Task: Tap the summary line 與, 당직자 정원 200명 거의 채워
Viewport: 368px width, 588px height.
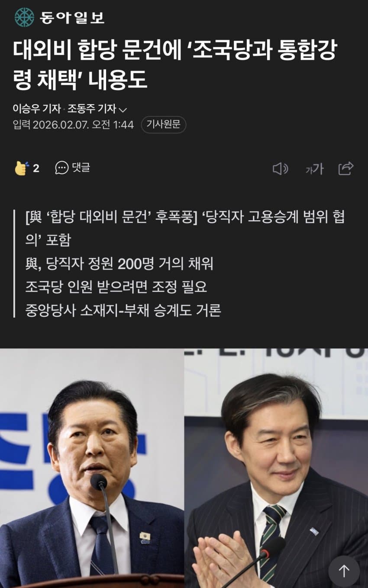Action: point(119,263)
